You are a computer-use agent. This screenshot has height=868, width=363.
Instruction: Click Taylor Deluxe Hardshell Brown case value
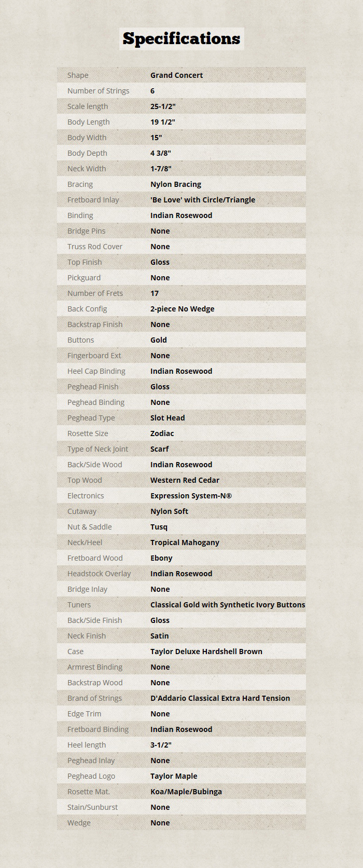pos(206,652)
